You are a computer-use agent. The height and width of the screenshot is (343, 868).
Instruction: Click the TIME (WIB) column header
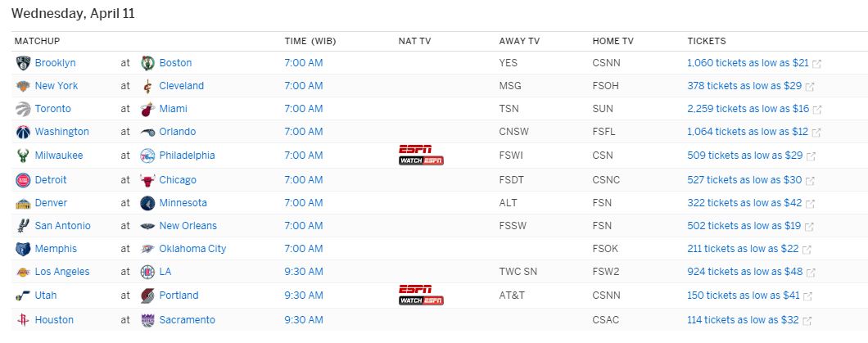tap(310, 41)
